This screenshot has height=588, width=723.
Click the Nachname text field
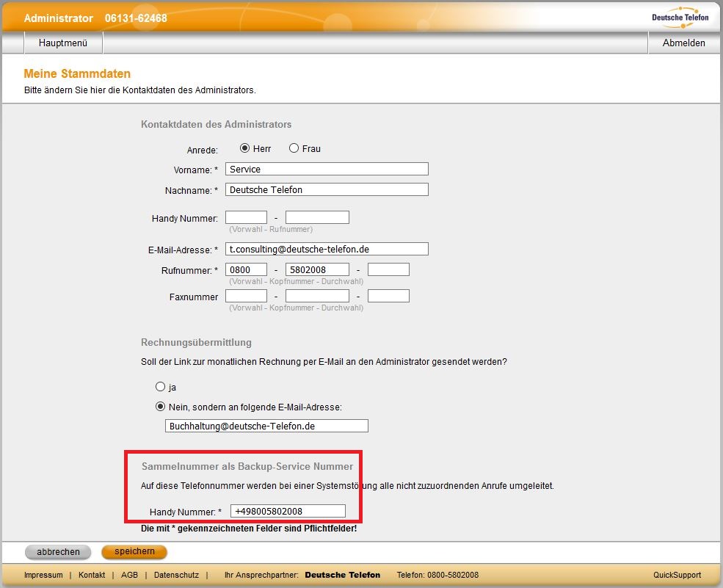coord(327,189)
